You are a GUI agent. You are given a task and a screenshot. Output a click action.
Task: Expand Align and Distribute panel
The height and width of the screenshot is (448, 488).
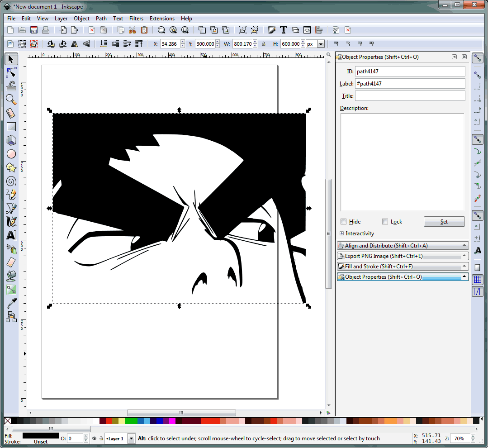pyautogui.click(x=403, y=246)
